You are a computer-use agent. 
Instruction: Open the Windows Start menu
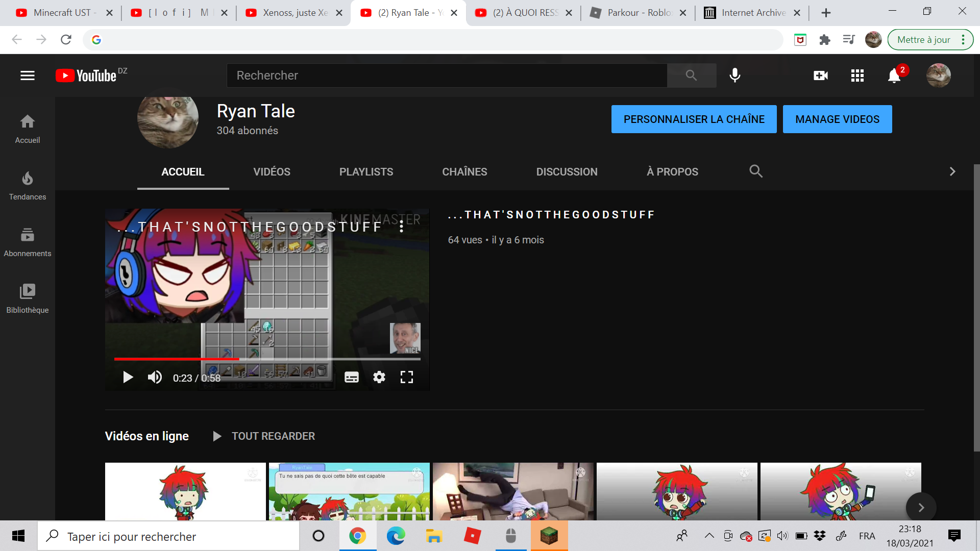point(18,536)
